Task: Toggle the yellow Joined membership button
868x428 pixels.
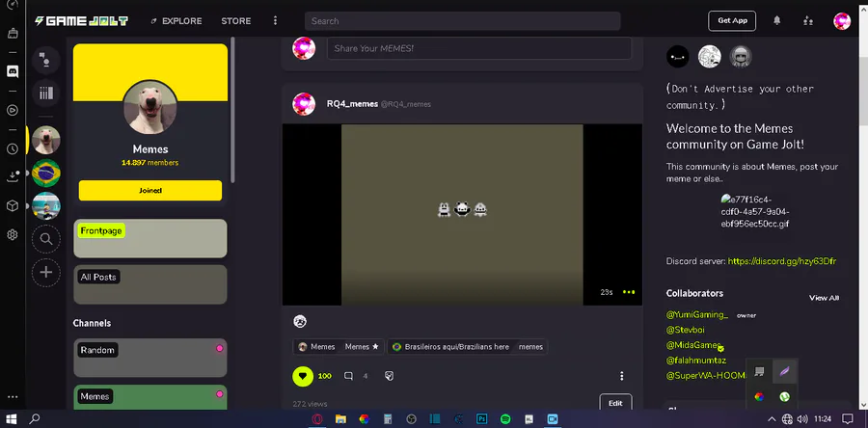Action: tap(150, 190)
